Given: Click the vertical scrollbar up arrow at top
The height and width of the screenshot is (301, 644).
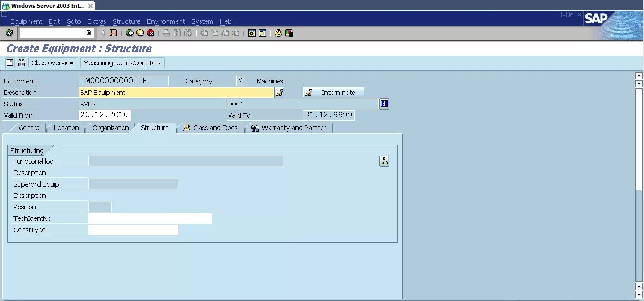Looking at the screenshot, I should (x=639, y=75).
